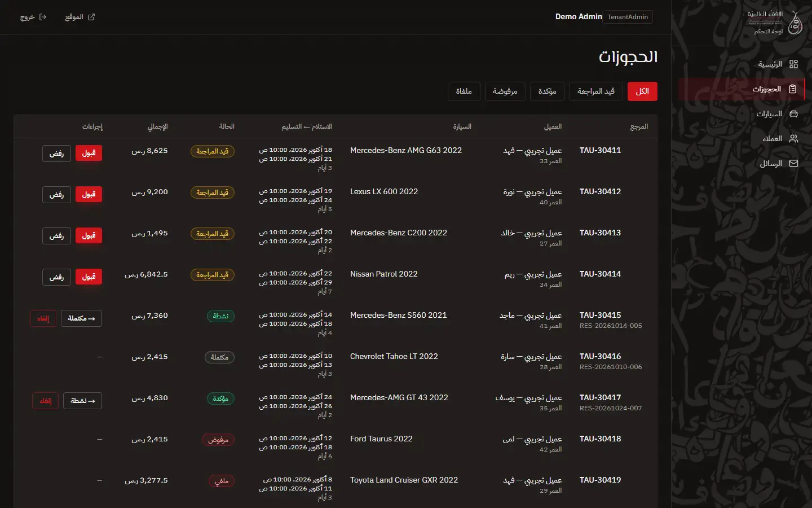Viewport: 812px width, 508px height.
Task: Open the الموقع site link
Action: click(80, 17)
